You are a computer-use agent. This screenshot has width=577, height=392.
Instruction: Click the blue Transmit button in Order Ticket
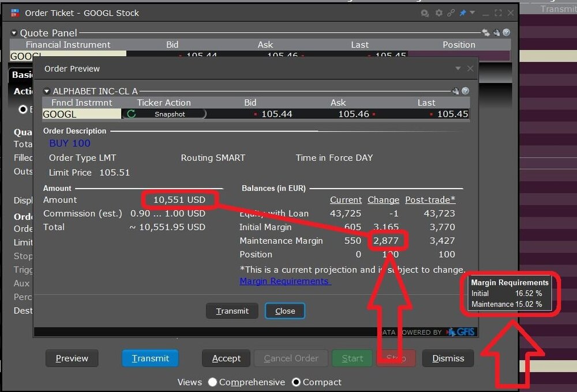point(150,358)
